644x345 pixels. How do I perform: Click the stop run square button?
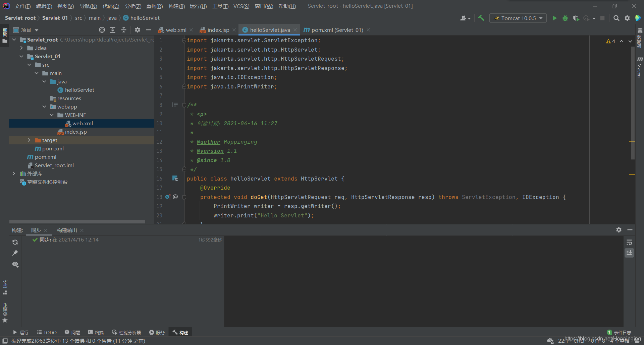tap(602, 18)
